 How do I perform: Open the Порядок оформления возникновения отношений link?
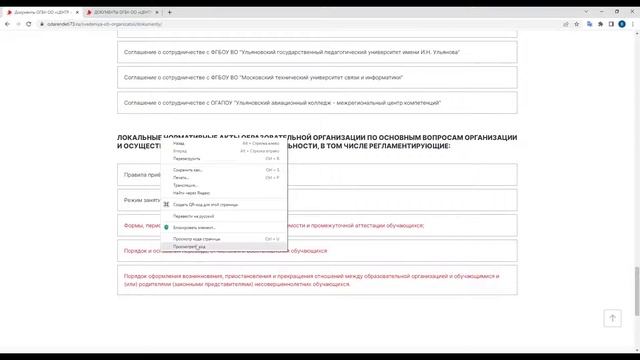tap(317, 280)
